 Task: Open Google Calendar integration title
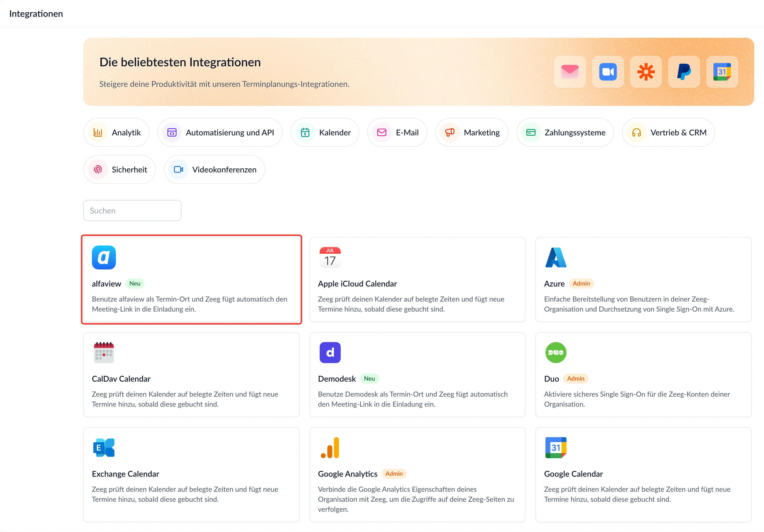[573, 474]
